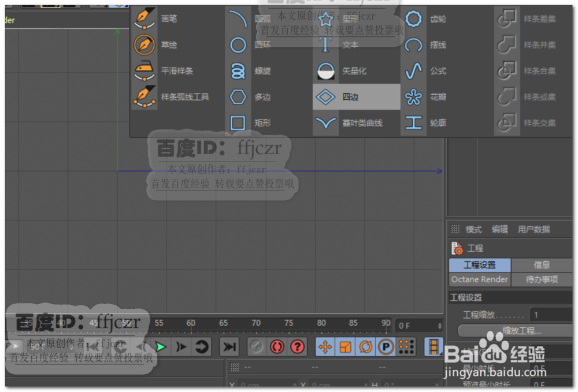The height and width of the screenshot is (392, 578).
Task: Step to the next frame
Action: pyautogui.click(x=181, y=347)
